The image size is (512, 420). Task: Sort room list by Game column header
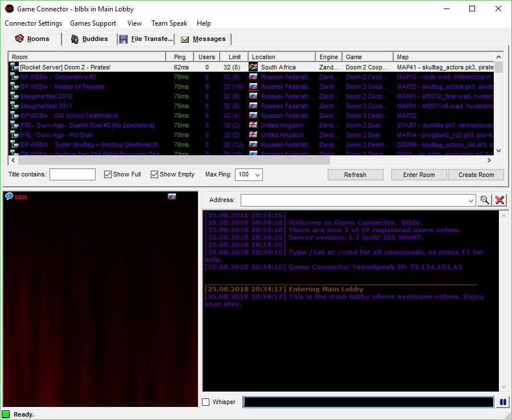point(368,57)
